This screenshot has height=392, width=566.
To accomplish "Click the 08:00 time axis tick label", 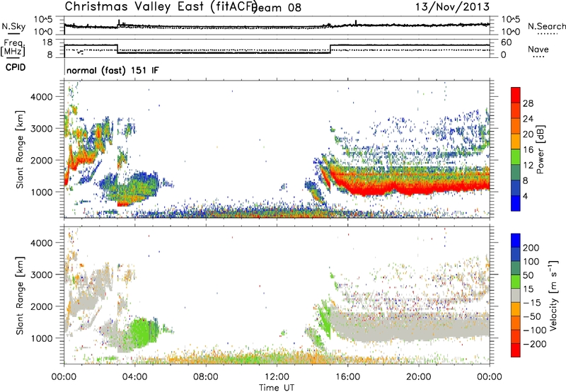I will pos(206,377).
